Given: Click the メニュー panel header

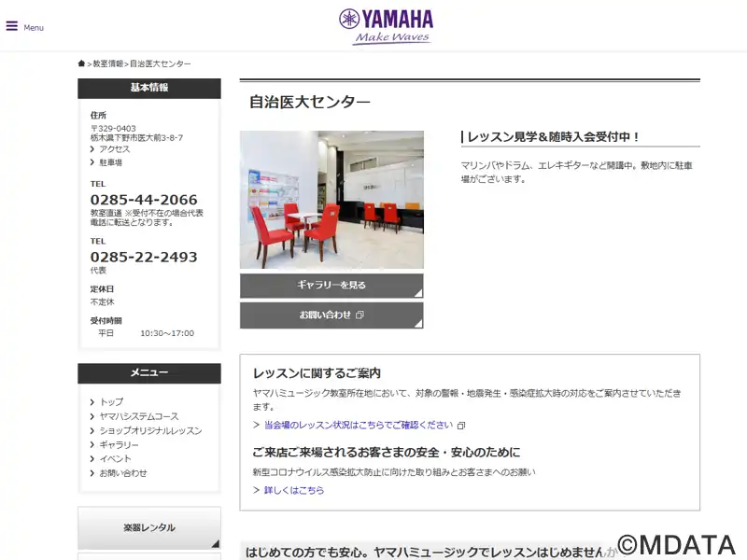Looking at the screenshot, I should coord(149,372).
